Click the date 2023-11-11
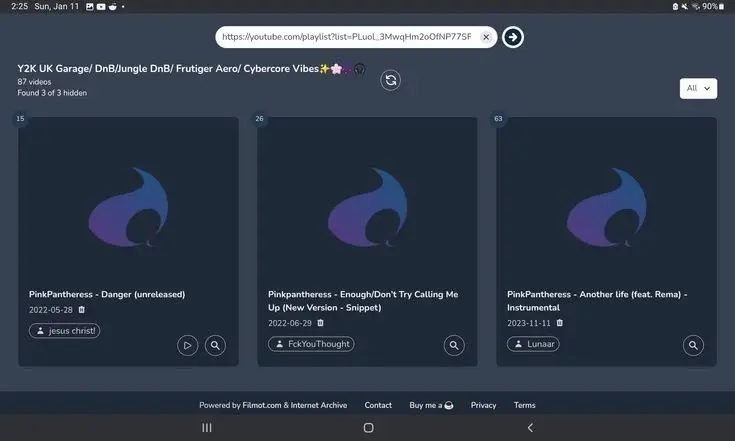This screenshot has height=441, width=735. tap(529, 323)
